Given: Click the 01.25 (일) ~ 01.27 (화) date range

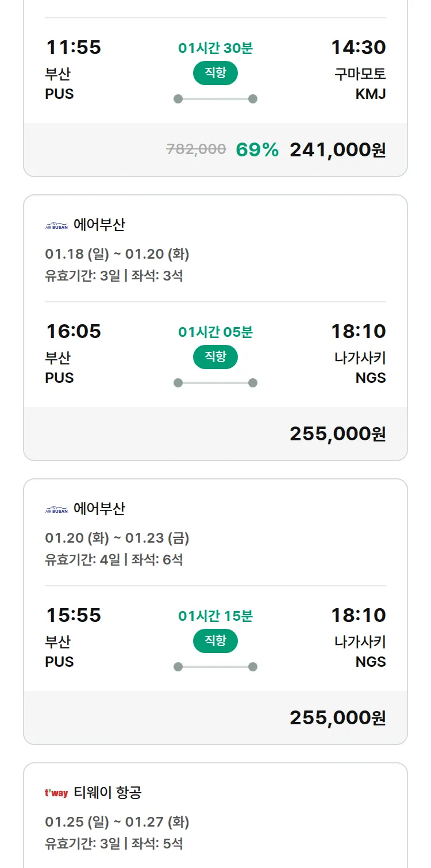Looking at the screenshot, I should pos(117,821).
